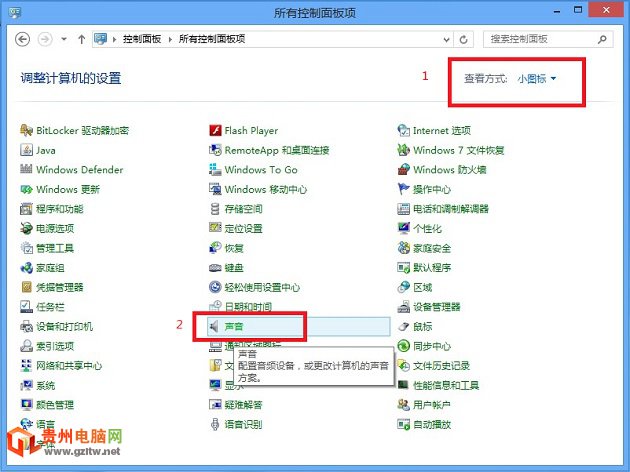Open 疑难解答 icon

pyautogui.click(x=215, y=405)
